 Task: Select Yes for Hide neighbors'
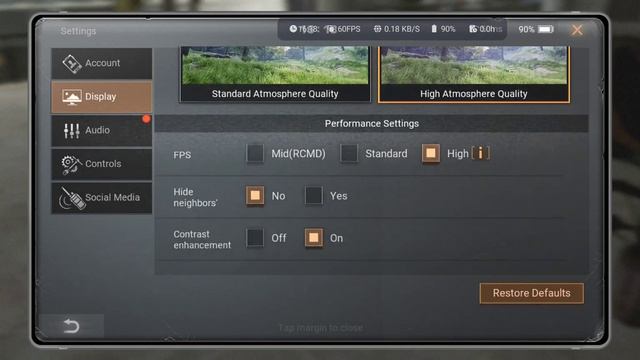[x=313, y=196]
